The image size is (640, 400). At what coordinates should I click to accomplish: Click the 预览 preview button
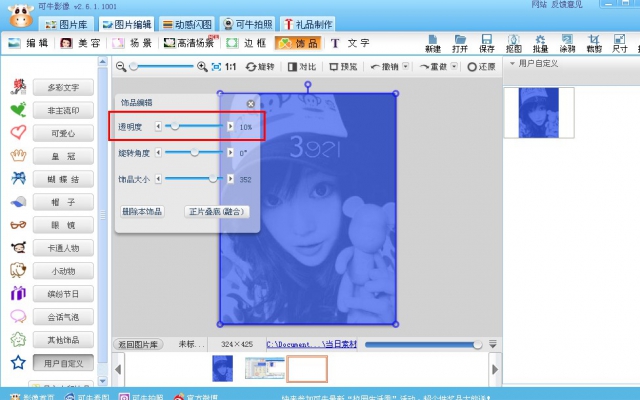pos(343,67)
